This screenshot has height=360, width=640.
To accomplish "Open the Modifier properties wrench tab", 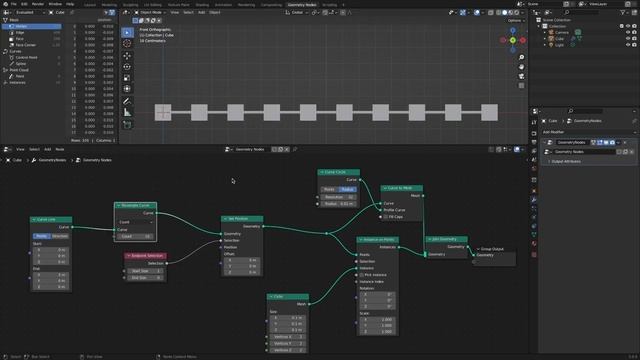I will 534,200.
